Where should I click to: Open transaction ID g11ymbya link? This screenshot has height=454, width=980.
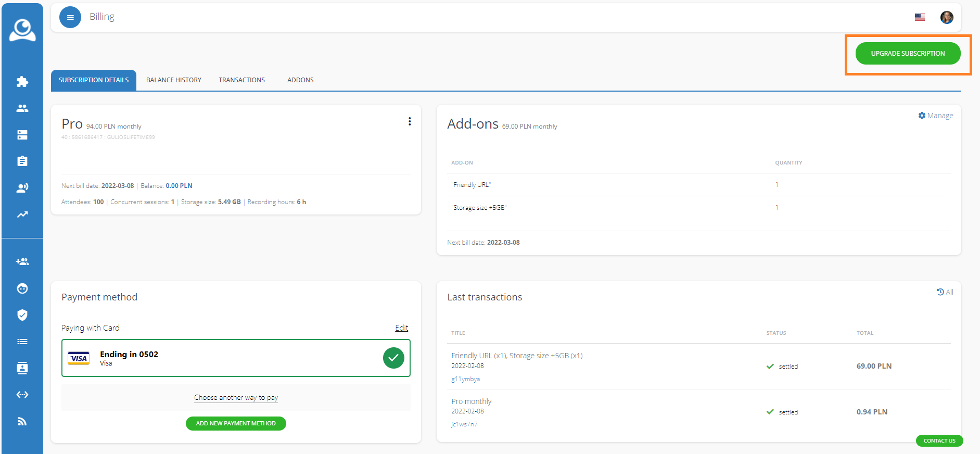[x=465, y=380]
